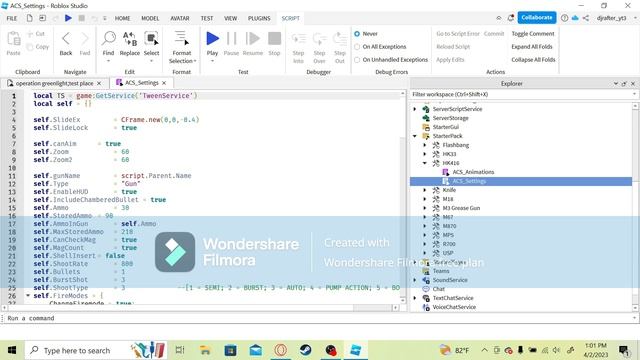Click the Copy icon in Clipboard
640x360 pixels.
point(30,47)
